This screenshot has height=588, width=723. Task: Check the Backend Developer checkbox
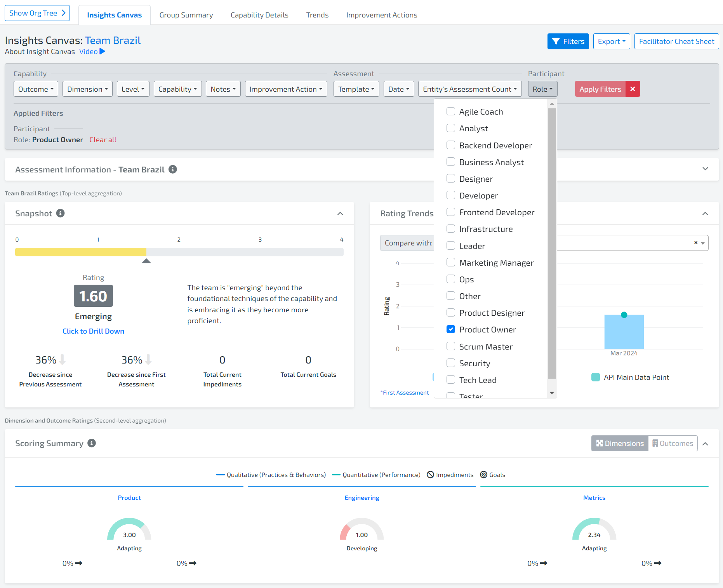451,145
